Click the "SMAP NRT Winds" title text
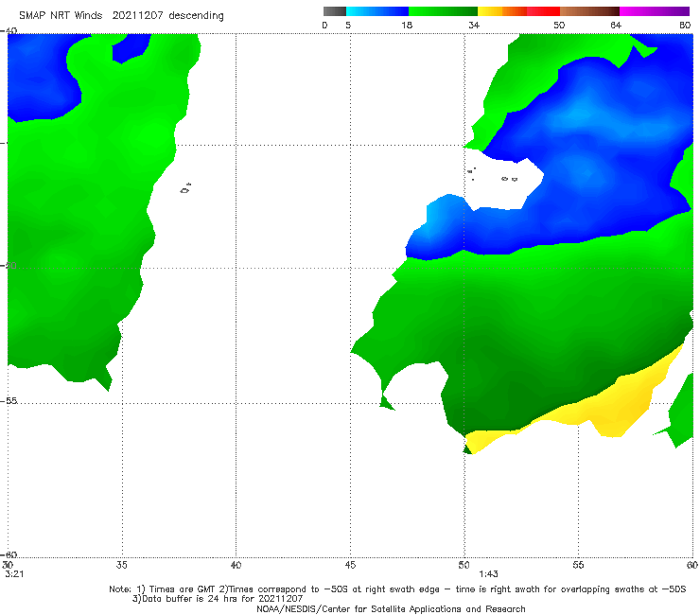The width and height of the screenshot is (700, 615). coord(61,16)
